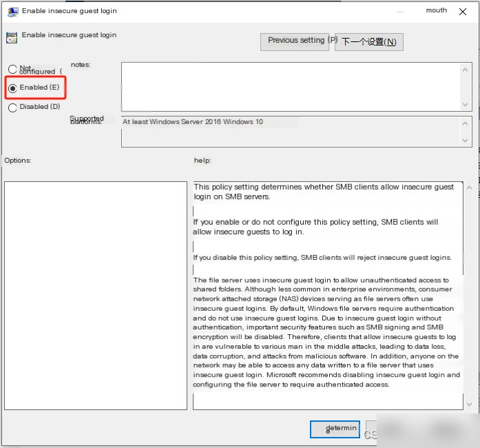480x448 pixels.
Task: Click the help pane scroll down arrow
Action: 469,405
